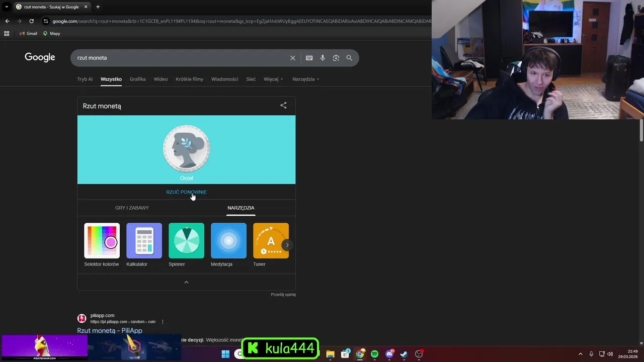The image size is (644, 362).
Task: Open the Windows Start menu
Action: pos(225,354)
